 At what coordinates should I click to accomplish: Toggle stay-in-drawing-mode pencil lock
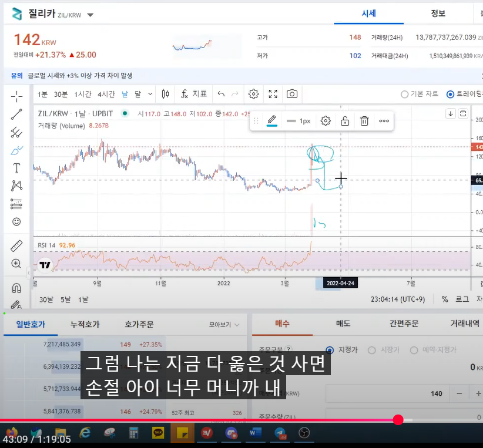pos(16,305)
